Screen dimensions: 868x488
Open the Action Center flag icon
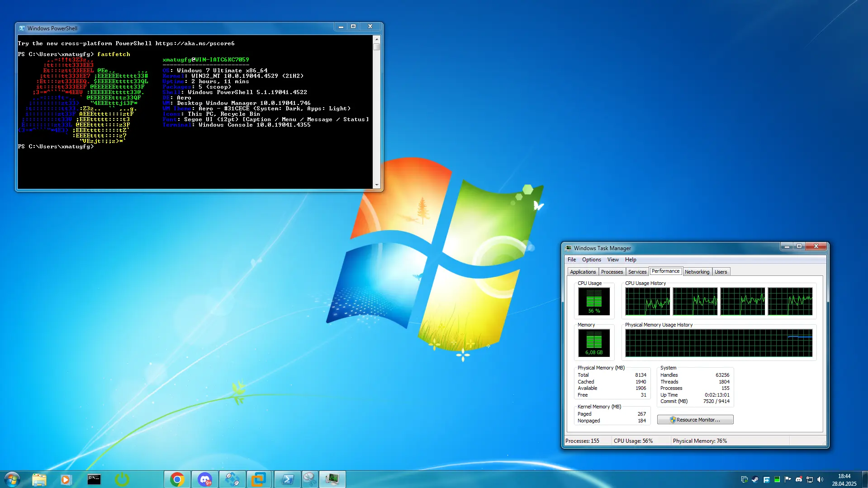pos(788,479)
